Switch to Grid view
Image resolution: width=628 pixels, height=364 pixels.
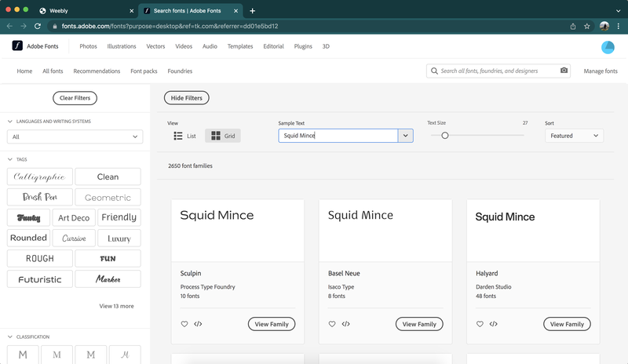coord(223,136)
